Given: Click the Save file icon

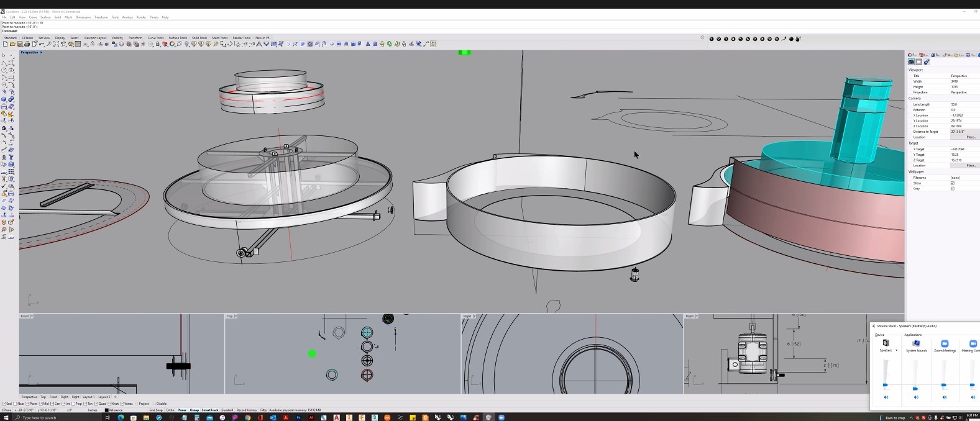Looking at the screenshot, I should pos(20,44).
